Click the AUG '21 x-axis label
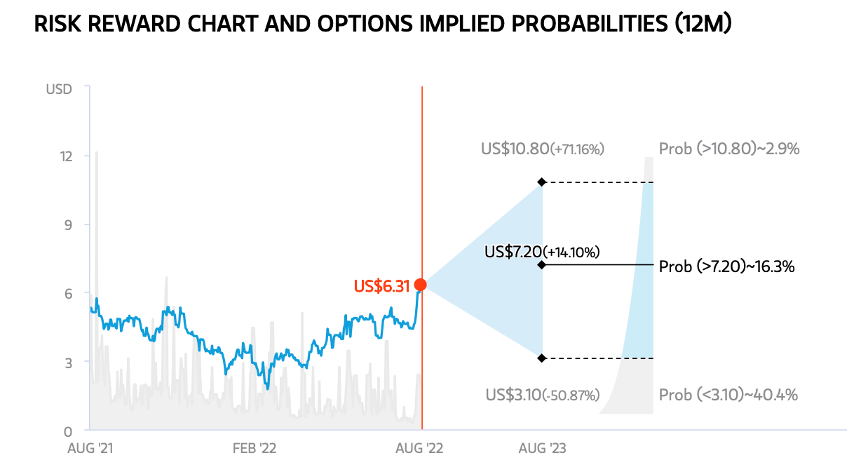868x474 pixels. click(90, 448)
